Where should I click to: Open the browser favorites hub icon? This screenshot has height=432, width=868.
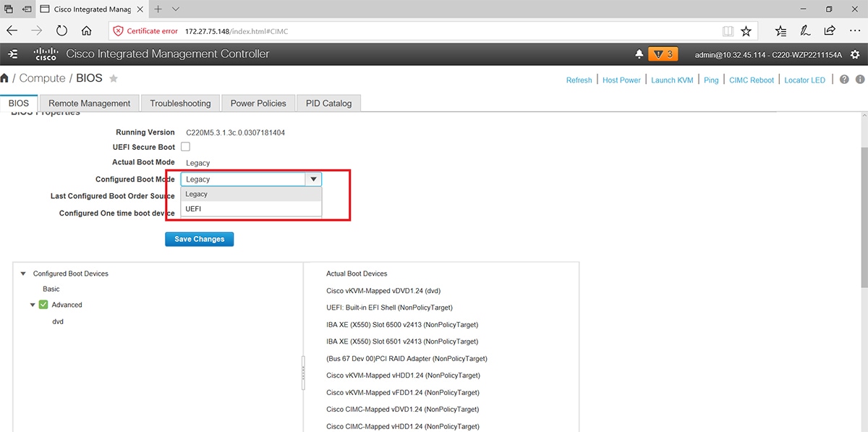coord(780,31)
